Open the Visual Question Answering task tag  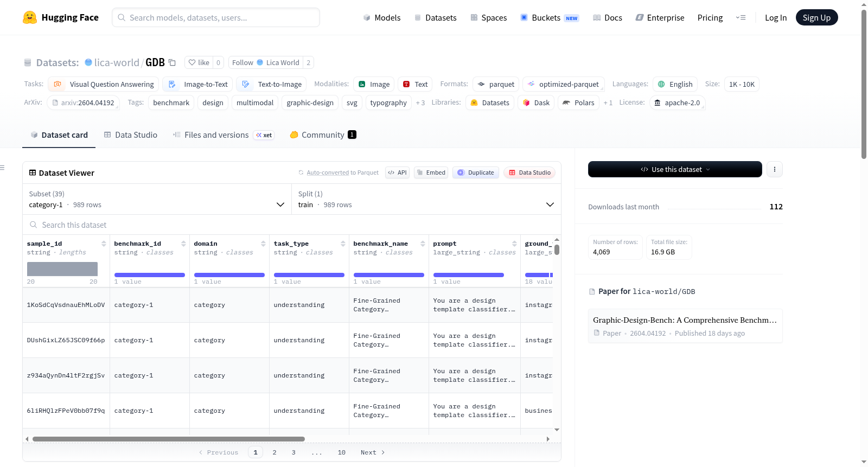(103, 84)
